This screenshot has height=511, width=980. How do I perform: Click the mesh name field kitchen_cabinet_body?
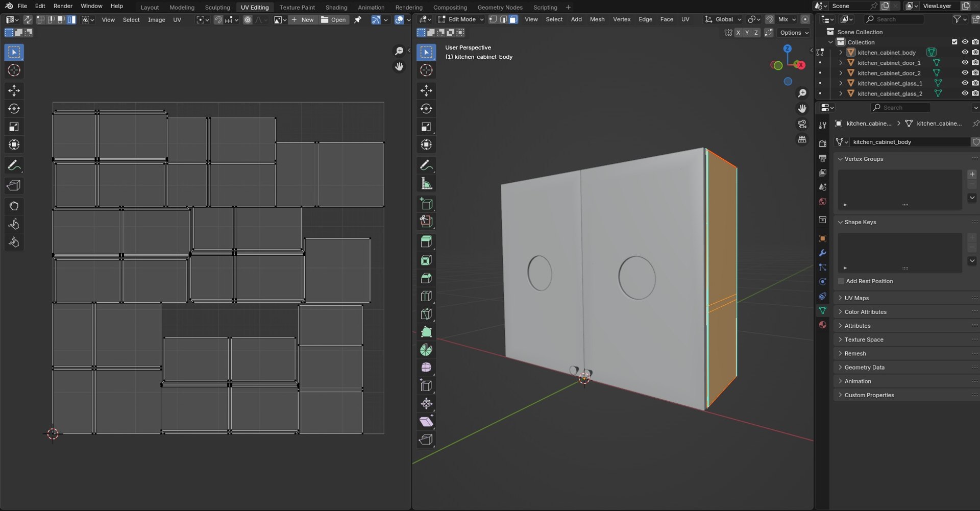tap(910, 142)
